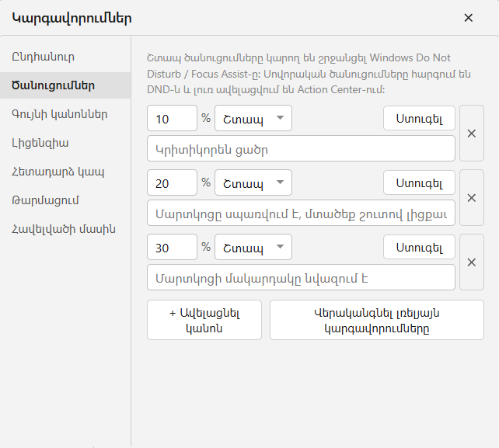Test the 20% rule with Ստուգել
This screenshot has height=448, width=499.
click(x=419, y=182)
